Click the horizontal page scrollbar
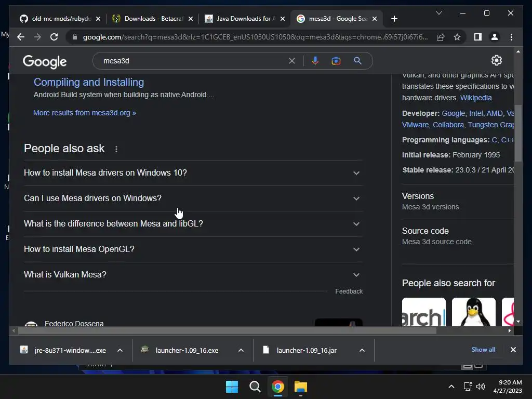 pyautogui.click(x=227, y=330)
